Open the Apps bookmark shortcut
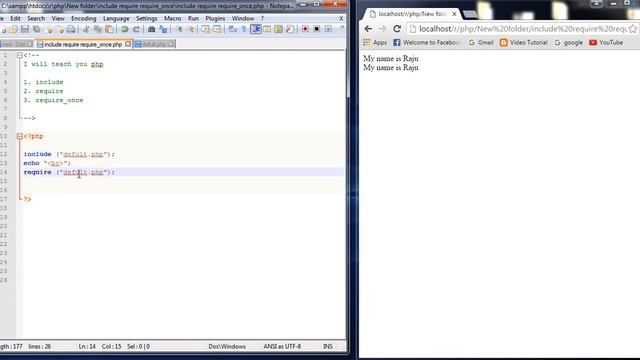This screenshot has width=640, height=360. click(x=375, y=42)
